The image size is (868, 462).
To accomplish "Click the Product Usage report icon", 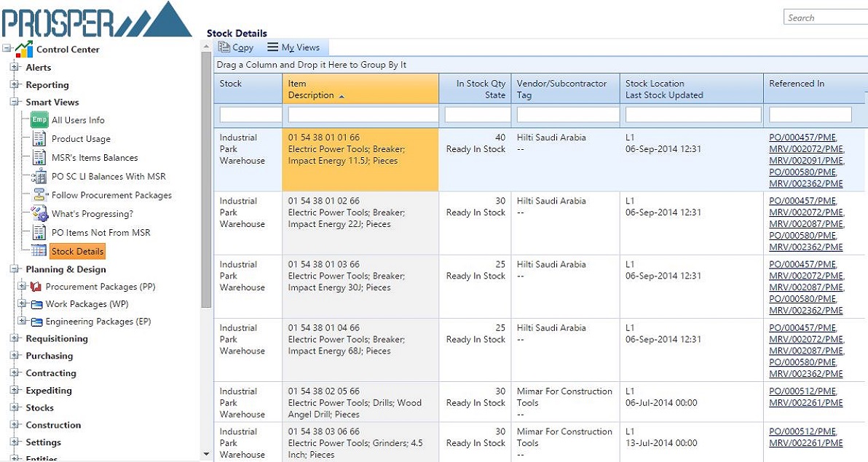I will click(39, 138).
